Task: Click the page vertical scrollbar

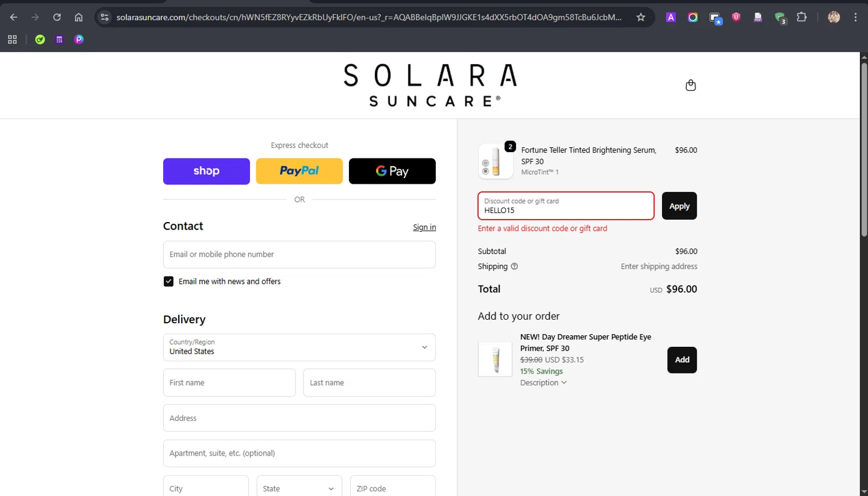Action: pyautogui.click(x=864, y=149)
